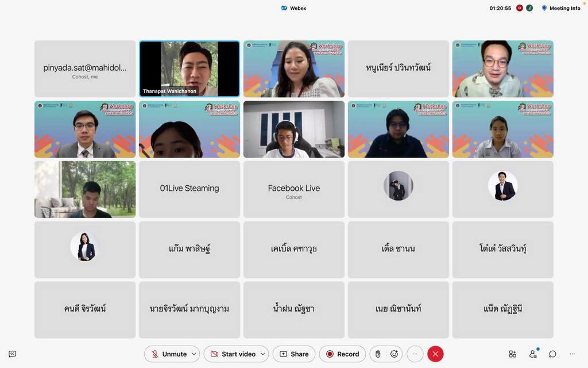Open the emoji reactions picker
This screenshot has width=588, height=368.
point(394,354)
